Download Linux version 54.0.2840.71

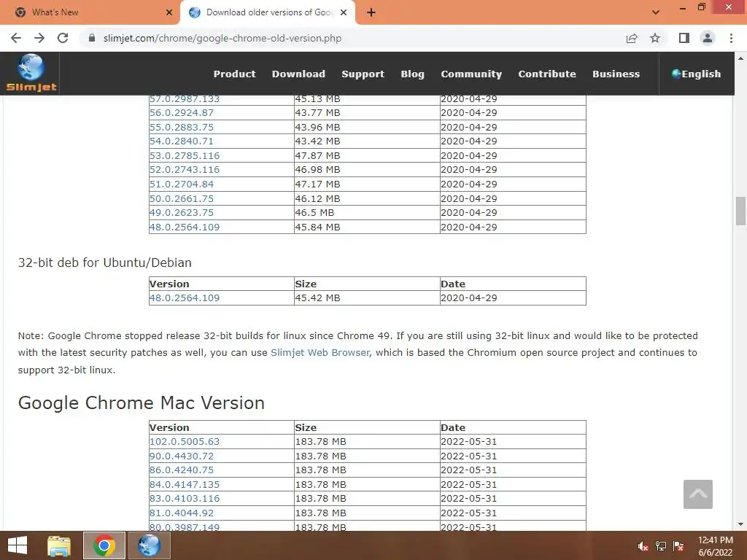[182, 141]
